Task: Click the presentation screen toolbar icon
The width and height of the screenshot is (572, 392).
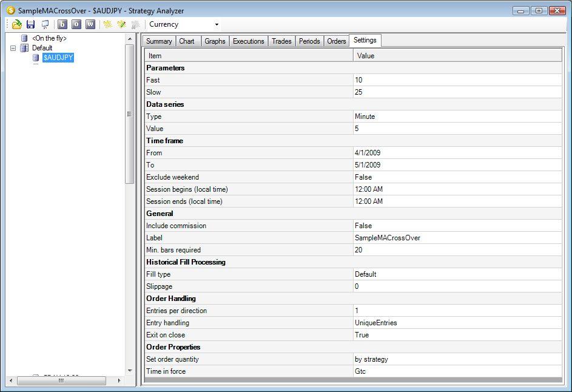Action: point(45,24)
